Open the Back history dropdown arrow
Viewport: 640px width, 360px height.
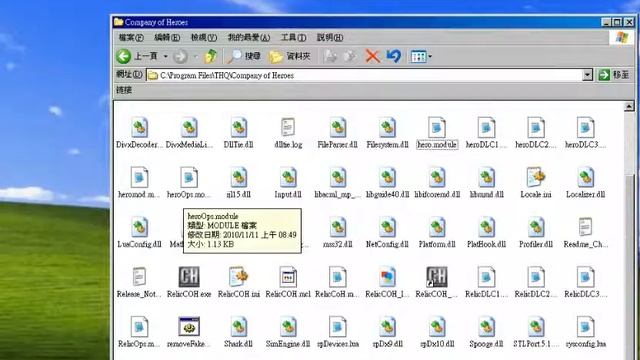click(165, 56)
